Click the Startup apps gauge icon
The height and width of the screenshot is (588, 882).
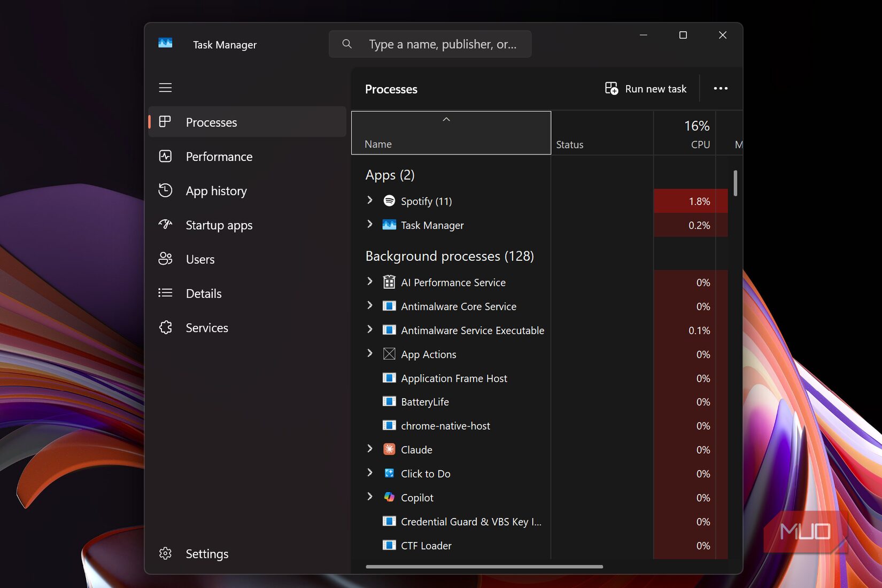pos(165,225)
